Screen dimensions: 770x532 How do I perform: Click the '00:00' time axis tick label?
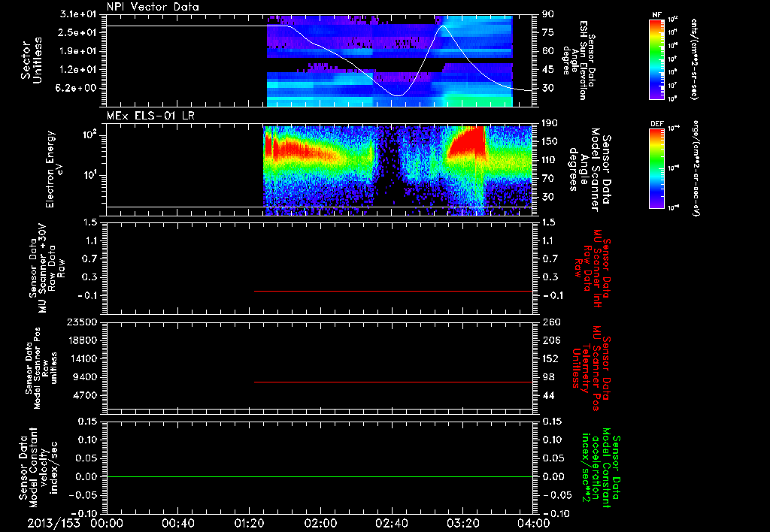click(107, 523)
